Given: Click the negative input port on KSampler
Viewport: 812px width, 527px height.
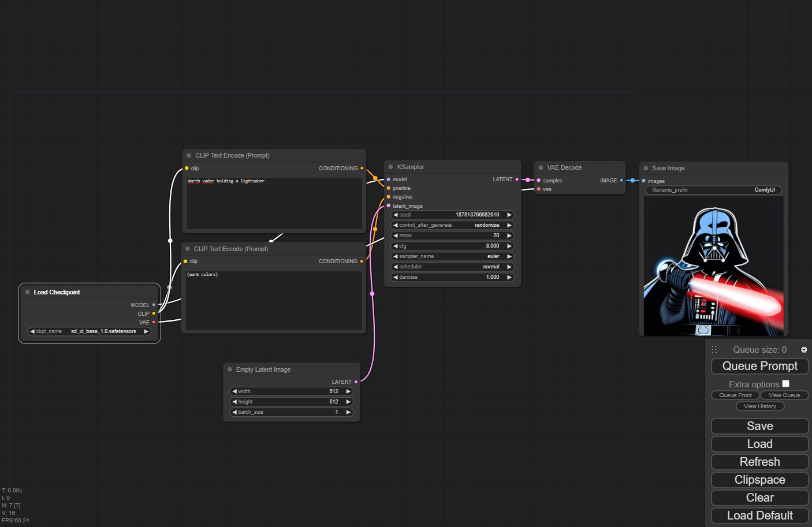Looking at the screenshot, I should click(389, 197).
